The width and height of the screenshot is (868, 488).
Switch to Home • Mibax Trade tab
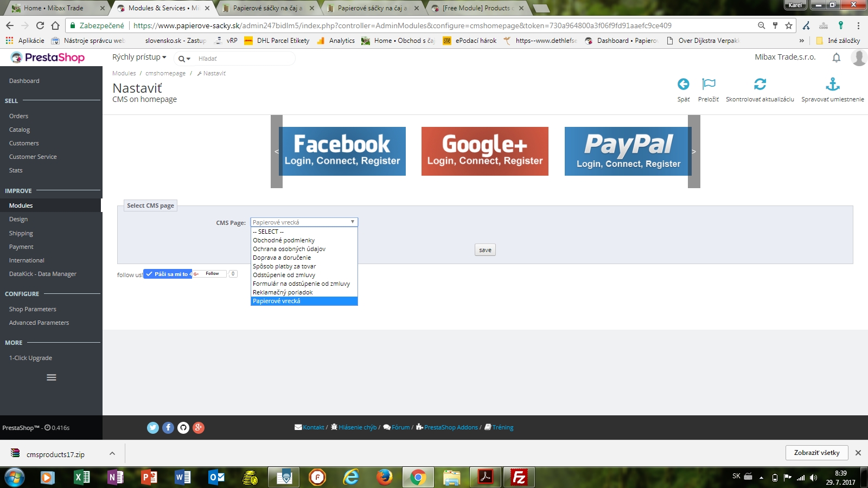coord(57,8)
